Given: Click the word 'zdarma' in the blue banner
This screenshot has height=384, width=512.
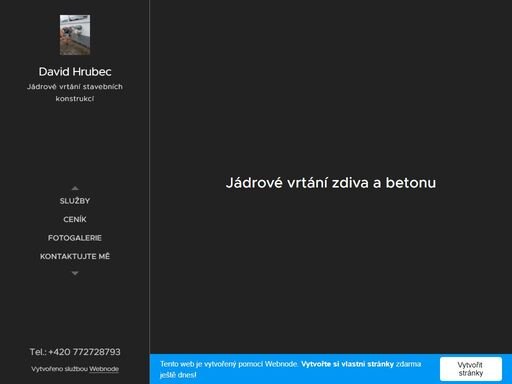Looking at the screenshot, I should (408, 364).
